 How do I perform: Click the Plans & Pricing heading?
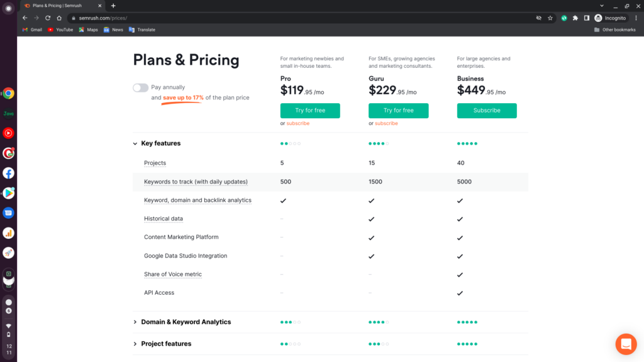click(186, 60)
